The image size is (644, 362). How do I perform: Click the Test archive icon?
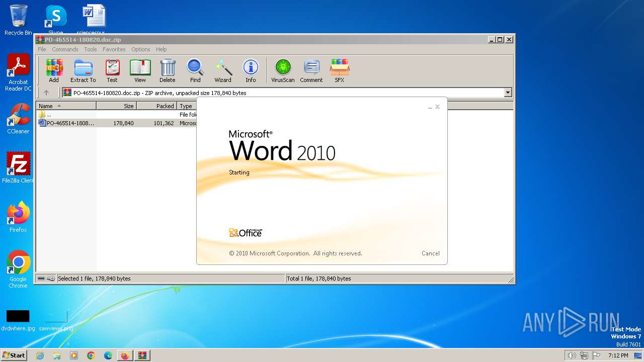pyautogui.click(x=112, y=70)
